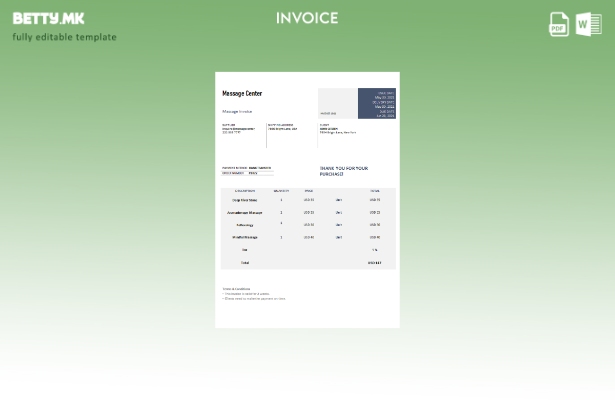The height and width of the screenshot is (400, 615).
Task: Click the BETTY.MK logo
Action: point(48,18)
